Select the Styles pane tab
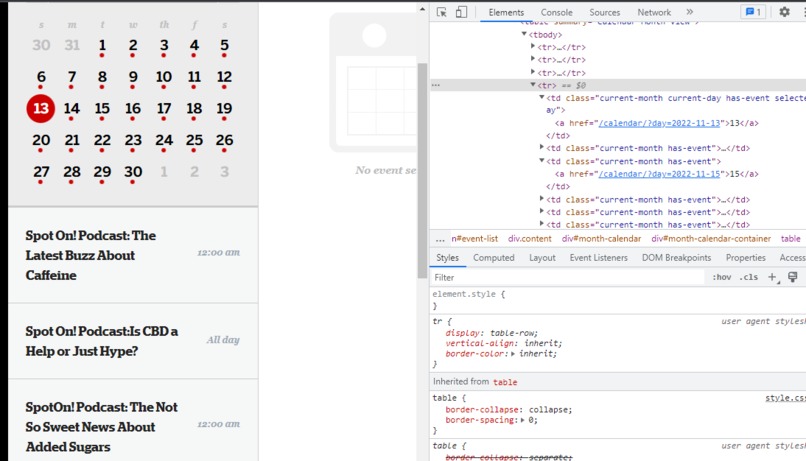The width and height of the screenshot is (806, 461). click(x=447, y=258)
